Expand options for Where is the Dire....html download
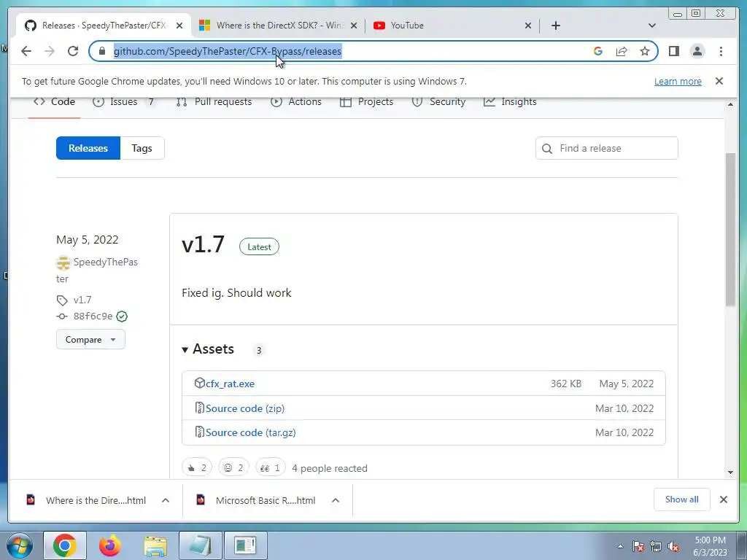Viewport: 747px width, 560px height. 166,500
